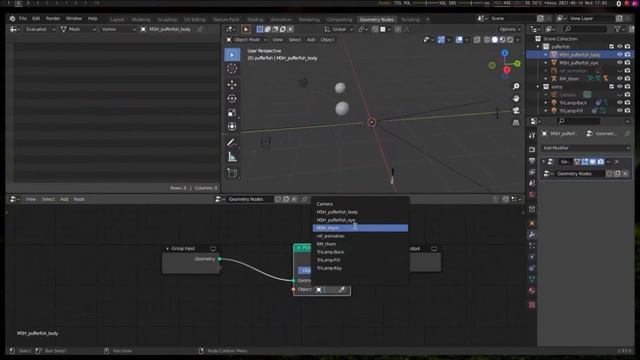
Task: Click the outliner filter funnel icon
Action: click(x=618, y=29)
